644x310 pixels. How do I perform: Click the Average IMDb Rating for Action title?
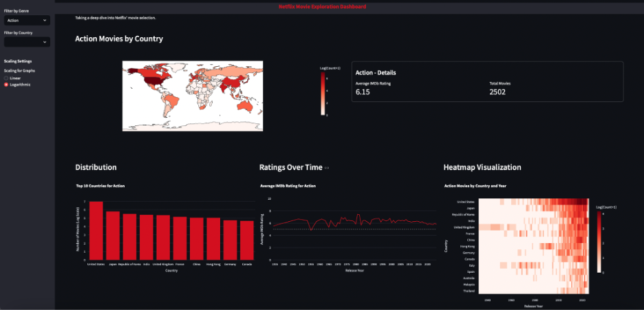[288, 186]
